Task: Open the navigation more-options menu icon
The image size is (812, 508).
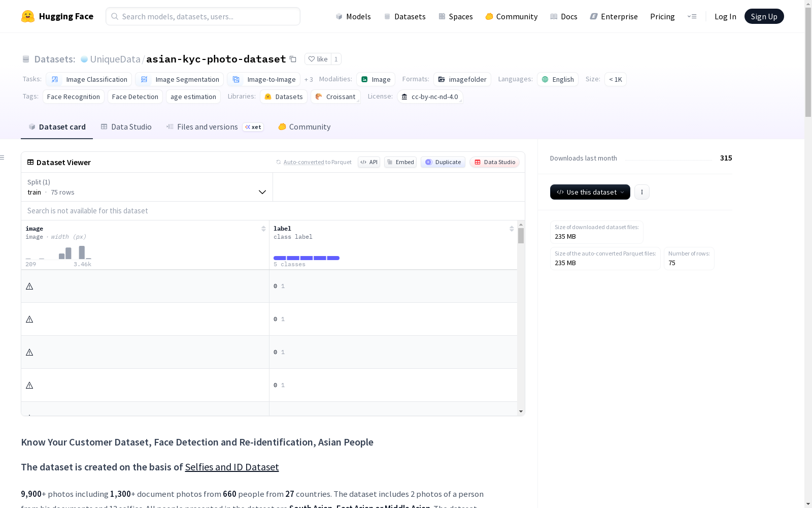Action: 692,16
